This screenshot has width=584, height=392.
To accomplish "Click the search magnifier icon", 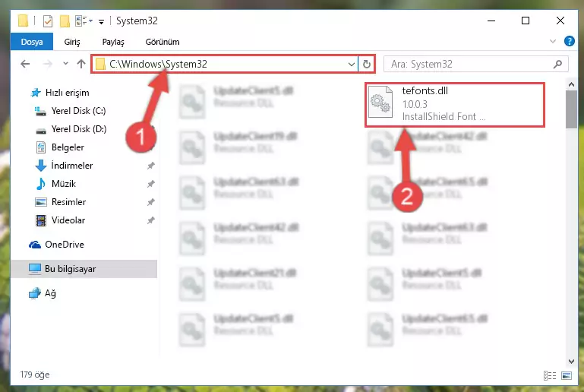I will [557, 64].
